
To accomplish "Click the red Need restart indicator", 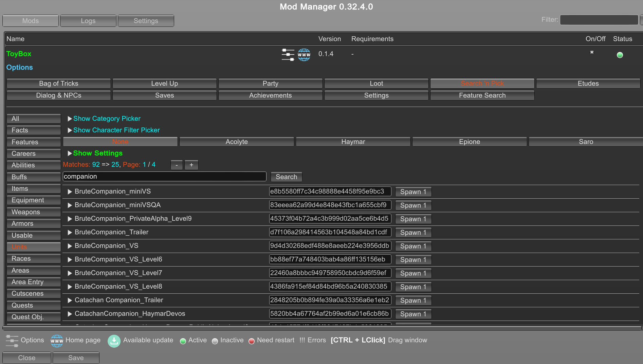I will (x=252, y=341).
